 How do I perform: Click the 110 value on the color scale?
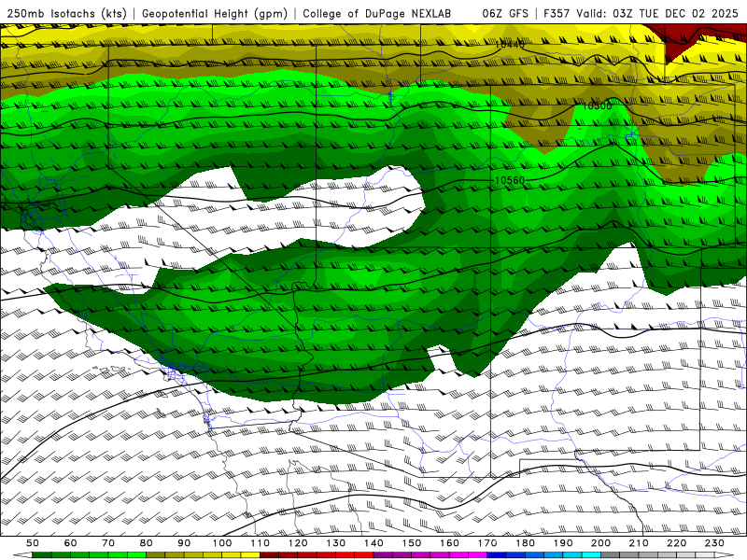261,543
